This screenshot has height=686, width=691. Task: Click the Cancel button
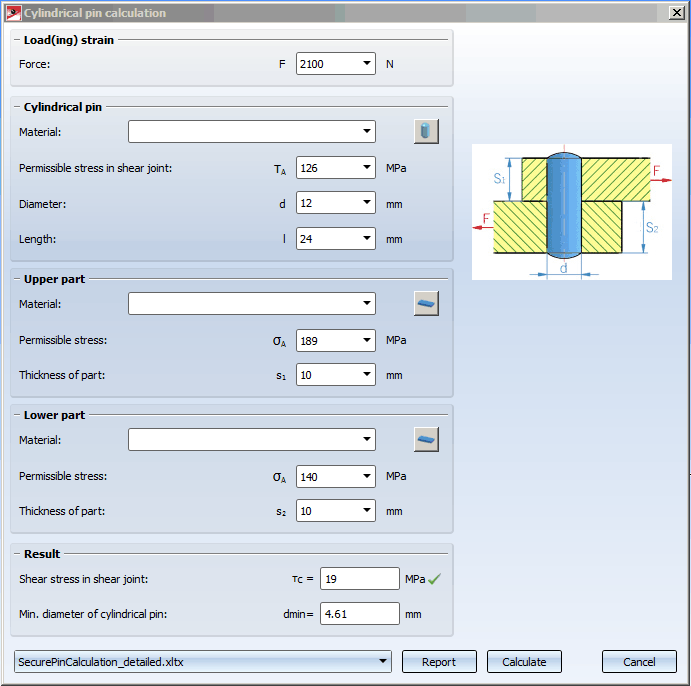point(639,662)
